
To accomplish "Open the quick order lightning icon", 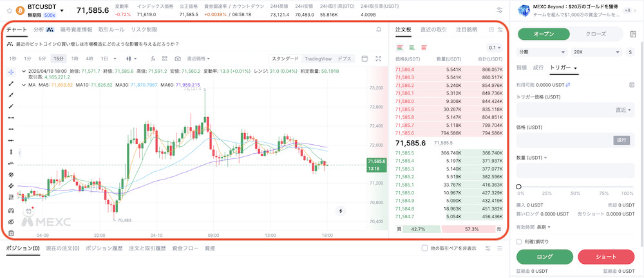I will click(x=341, y=211).
